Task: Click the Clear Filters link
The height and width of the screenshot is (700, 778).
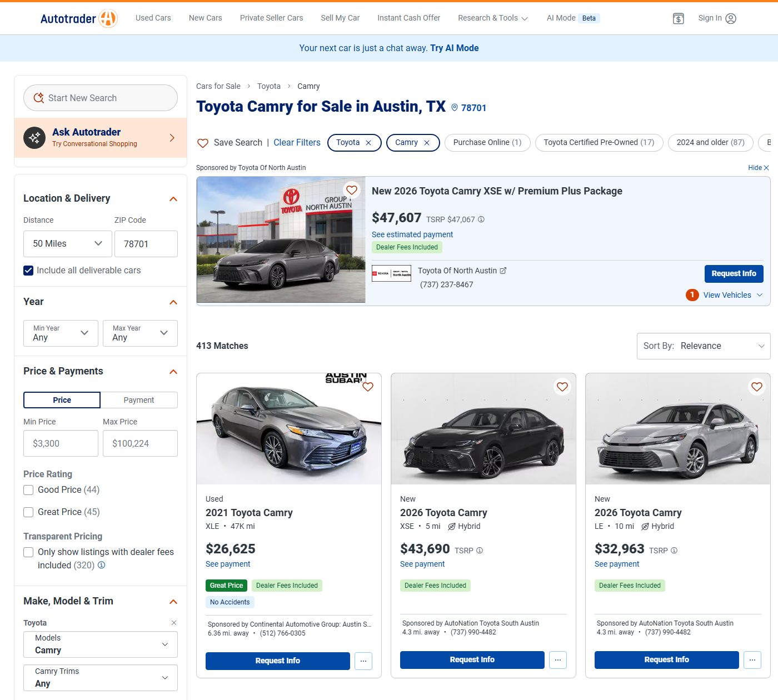Action: (x=297, y=143)
